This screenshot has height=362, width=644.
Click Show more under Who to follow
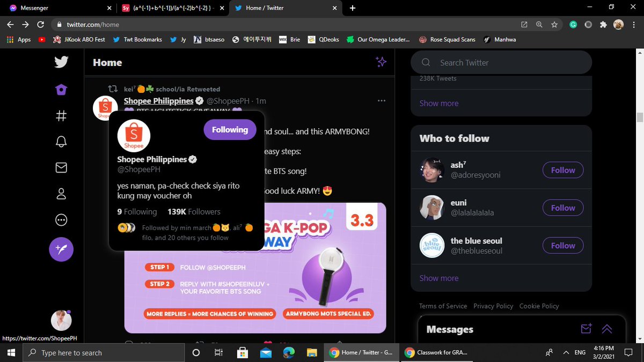[439, 278]
